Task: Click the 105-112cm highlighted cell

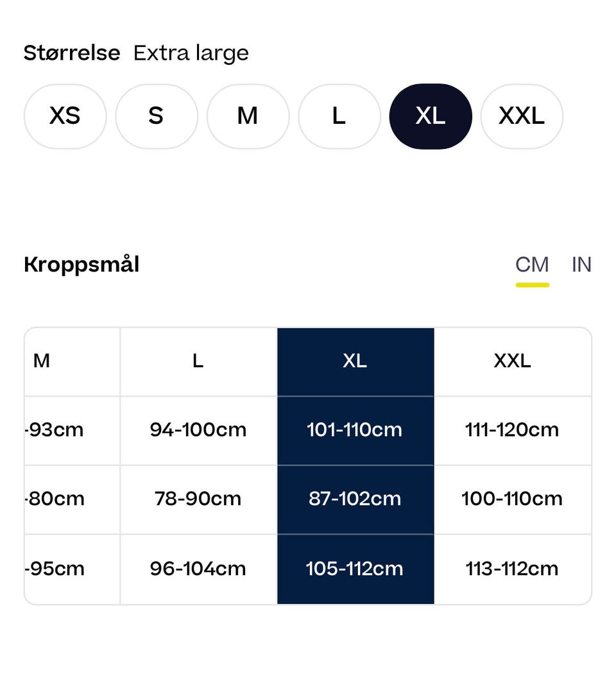Action: pyautogui.click(x=355, y=569)
